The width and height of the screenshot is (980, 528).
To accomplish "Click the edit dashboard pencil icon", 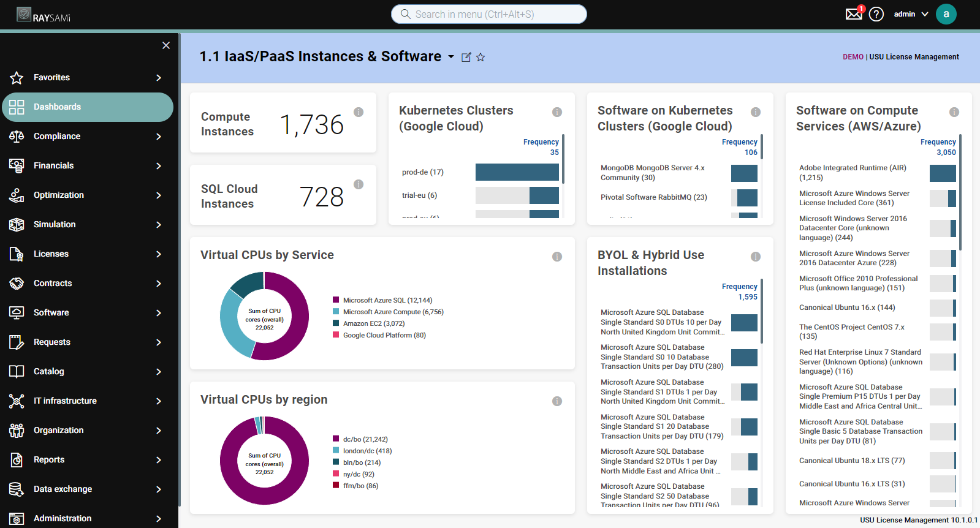I will (466, 57).
